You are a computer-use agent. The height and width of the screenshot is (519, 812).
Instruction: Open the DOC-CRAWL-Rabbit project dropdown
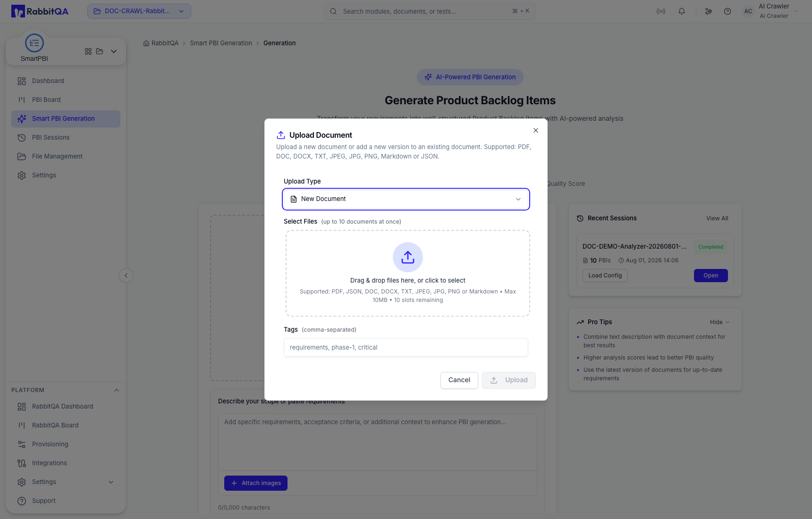point(139,11)
